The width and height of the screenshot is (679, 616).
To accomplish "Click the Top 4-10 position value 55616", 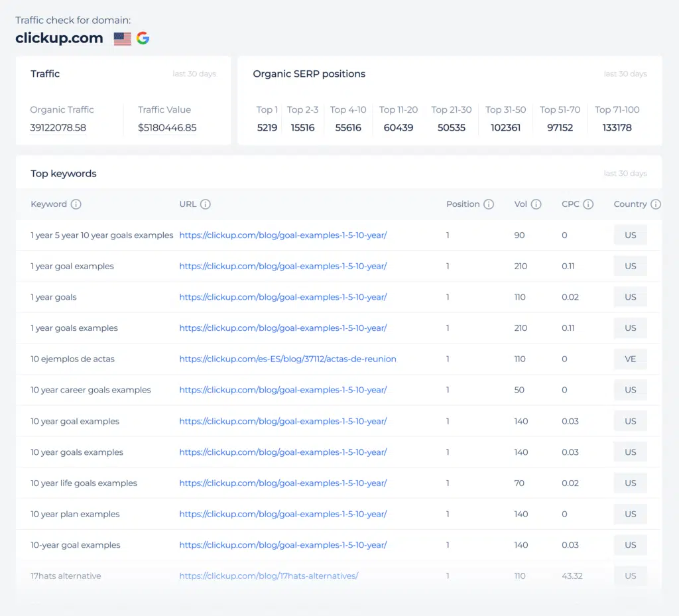I will coord(348,128).
